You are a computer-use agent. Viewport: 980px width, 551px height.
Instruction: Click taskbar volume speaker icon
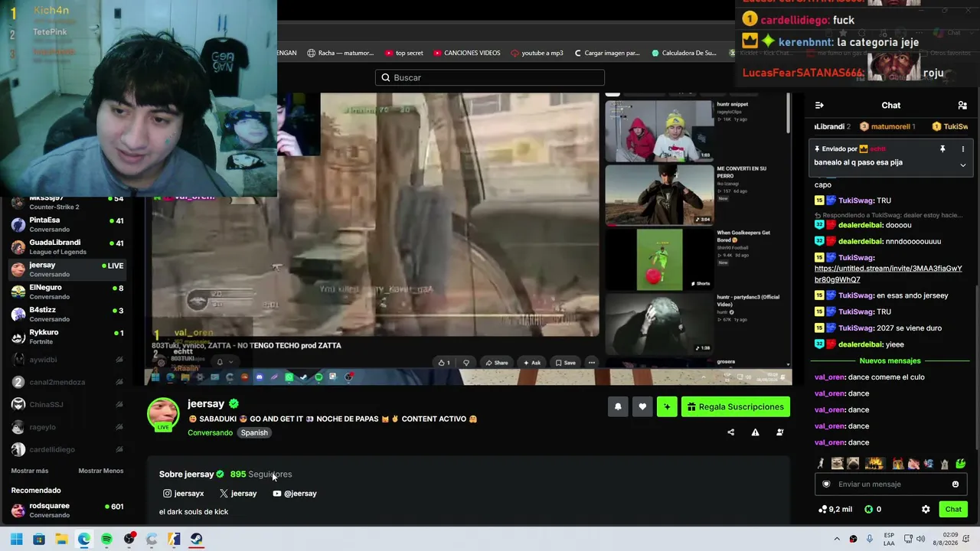pyautogui.click(x=921, y=539)
